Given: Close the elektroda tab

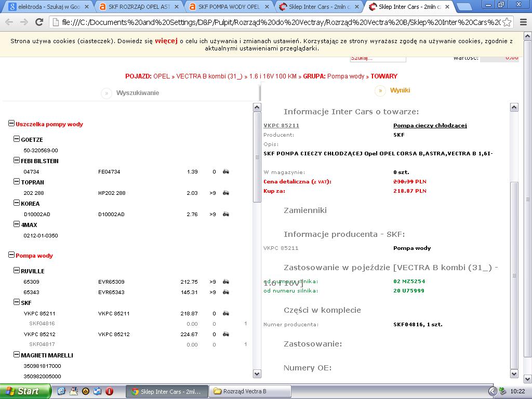Looking at the screenshot, I should [87, 6].
